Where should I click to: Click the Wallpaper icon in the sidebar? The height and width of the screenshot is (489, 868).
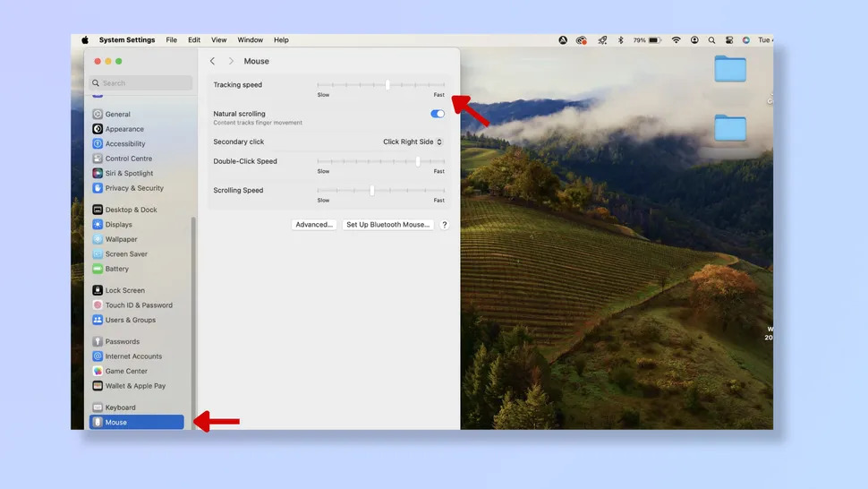[x=98, y=240]
